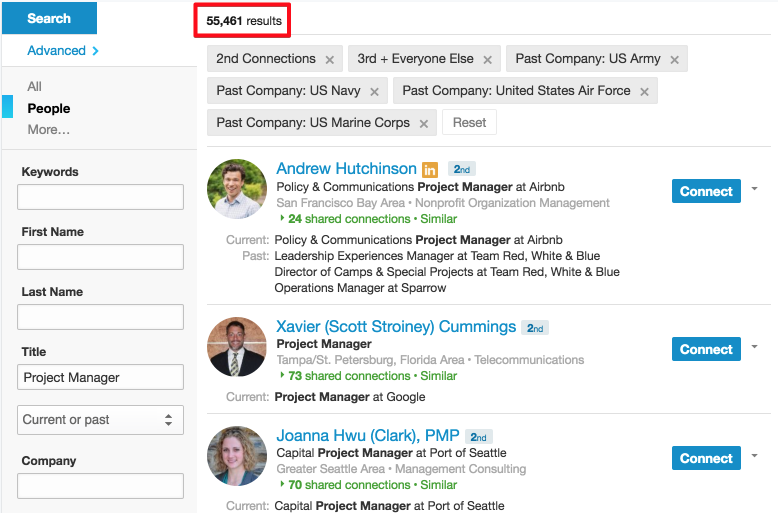The width and height of the screenshot is (778, 513).
Task: Open Andrew Hutchinson's profile photo
Action: pos(237,188)
